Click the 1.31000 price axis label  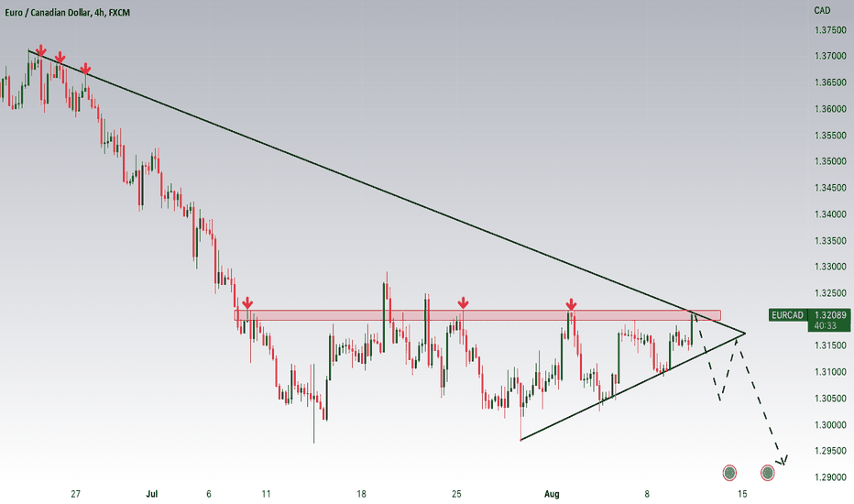[x=830, y=372]
